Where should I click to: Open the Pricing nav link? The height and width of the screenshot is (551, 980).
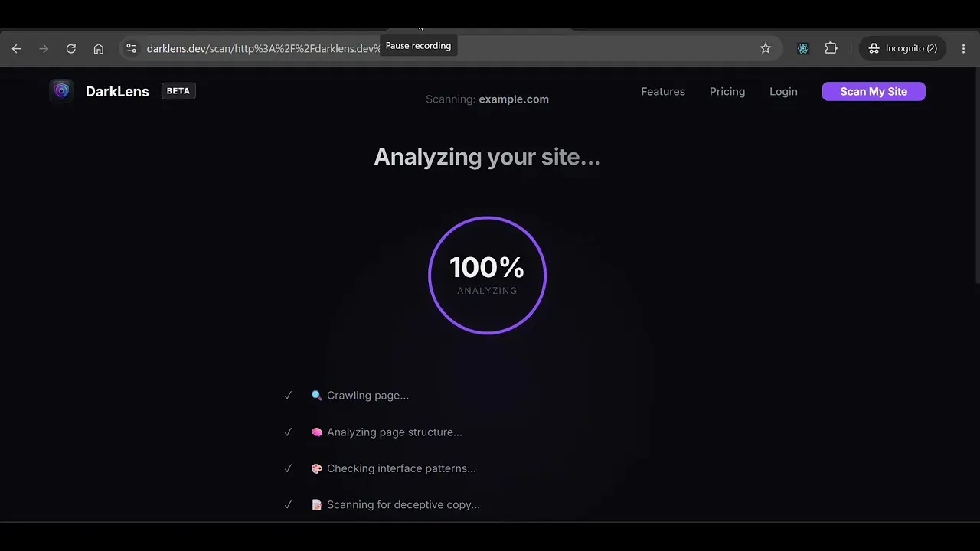click(x=727, y=91)
